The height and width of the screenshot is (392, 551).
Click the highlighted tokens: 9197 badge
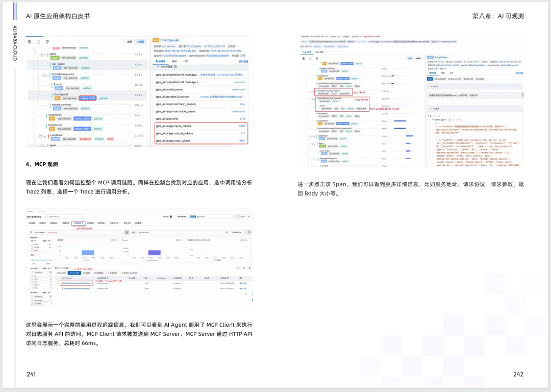(88, 98)
